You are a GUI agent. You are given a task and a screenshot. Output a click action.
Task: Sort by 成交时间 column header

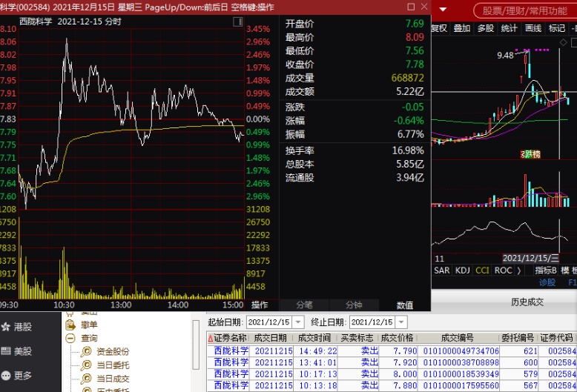pyautogui.click(x=314, y=338)
